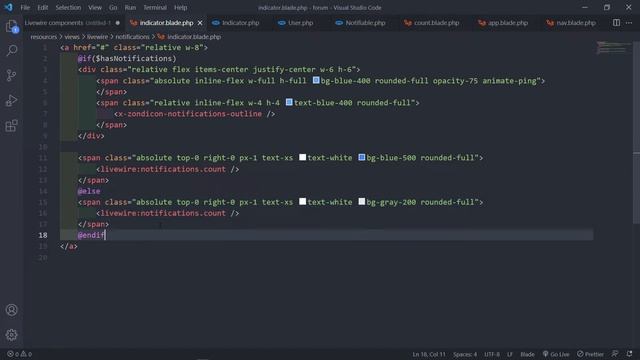
Task: Change the Blade language mode
Action: tap(527, 354)
